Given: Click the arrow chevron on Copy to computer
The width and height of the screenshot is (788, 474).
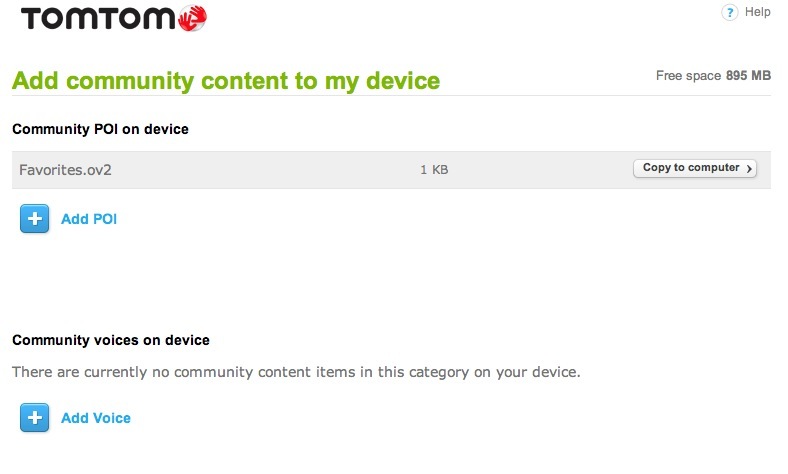Looking at the screenshot, I should click(x=749, y=168).
